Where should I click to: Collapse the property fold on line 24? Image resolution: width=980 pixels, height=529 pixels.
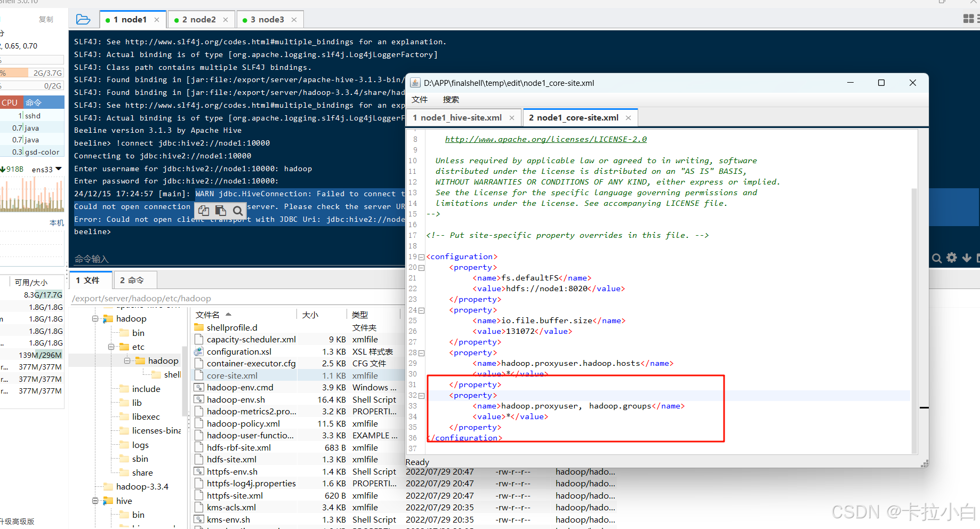click(x=421, y=310)
